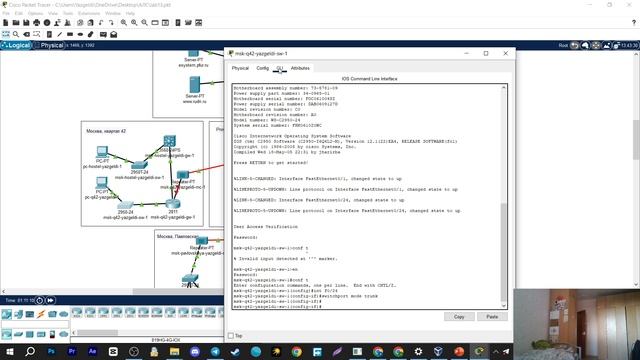Click the device search field in the palette

click(35, 324)
